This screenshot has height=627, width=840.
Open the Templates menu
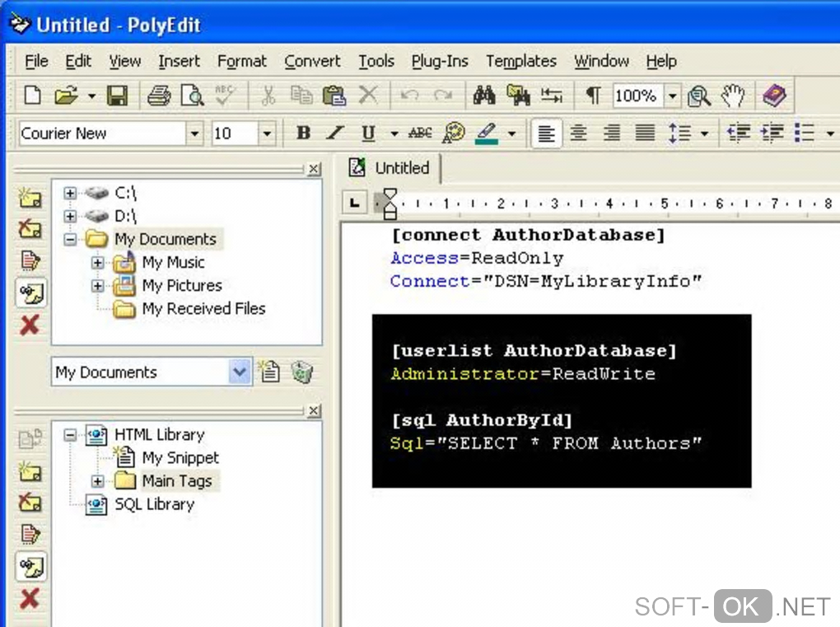(x=521, y=62)
